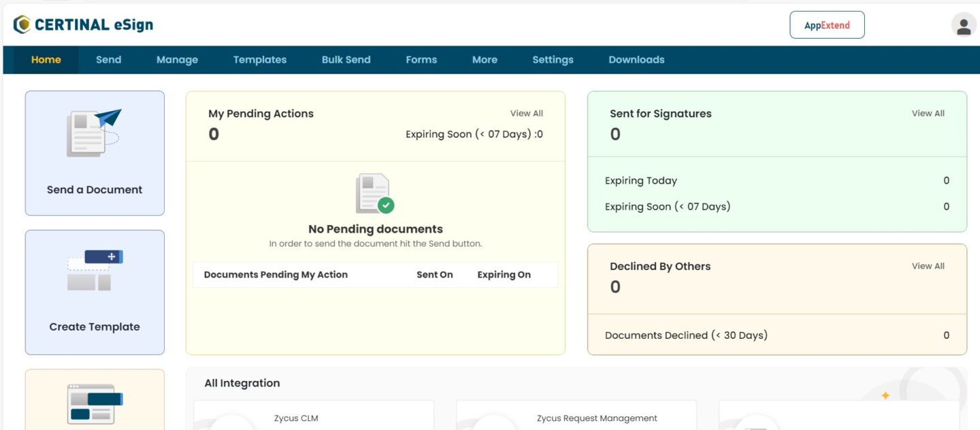980x430 pixels.
Task: Click the No Pending documents text
Action: coord(376,229)
